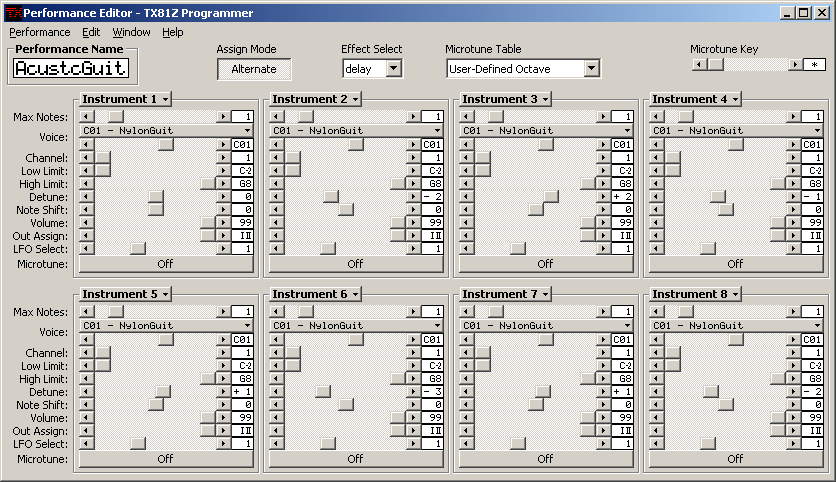Click Instrument 4 Max Notes right arrow
The height and width of the screenshot is (482, 836).
(x=793, y=116)
